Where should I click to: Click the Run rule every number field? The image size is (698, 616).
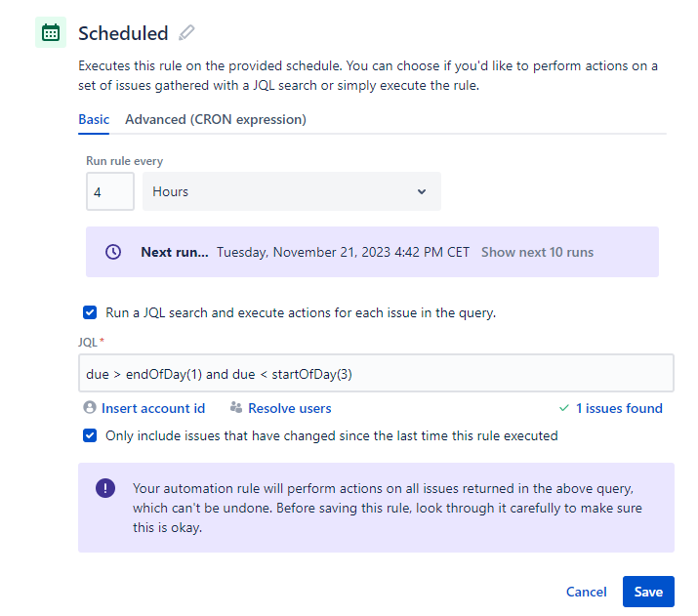pyautogui.click(x=109, y=191)
